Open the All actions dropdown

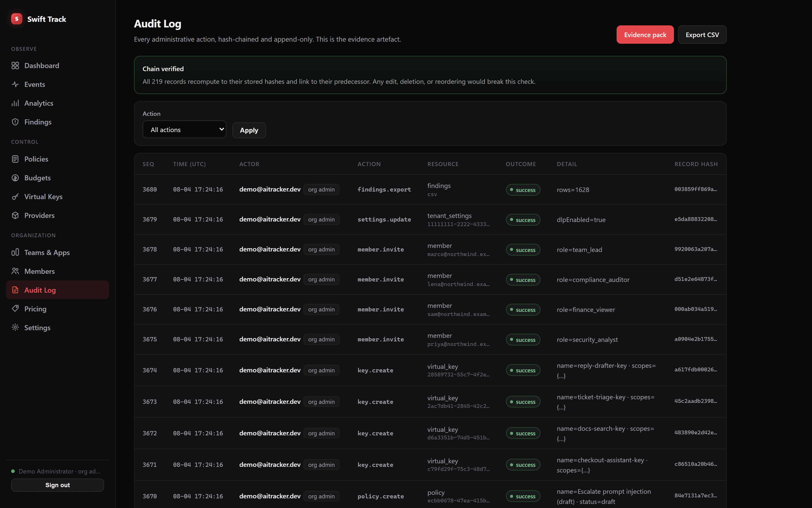click(x=184, y=129)
